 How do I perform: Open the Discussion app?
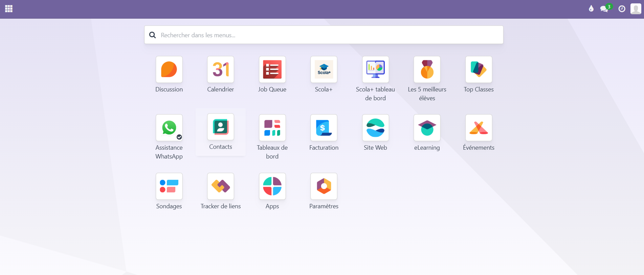(x=169, y=70)
